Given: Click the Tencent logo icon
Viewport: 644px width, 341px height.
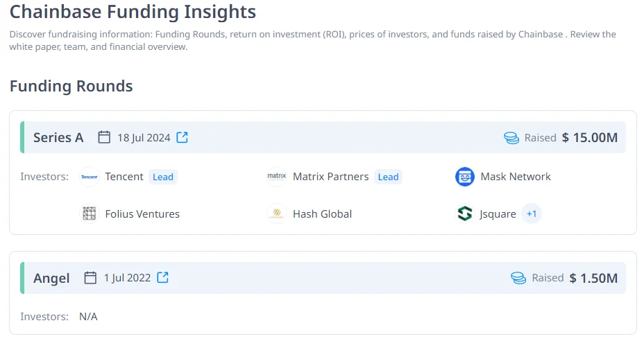Looking at the screenshot, I should [x=89, y=177].
